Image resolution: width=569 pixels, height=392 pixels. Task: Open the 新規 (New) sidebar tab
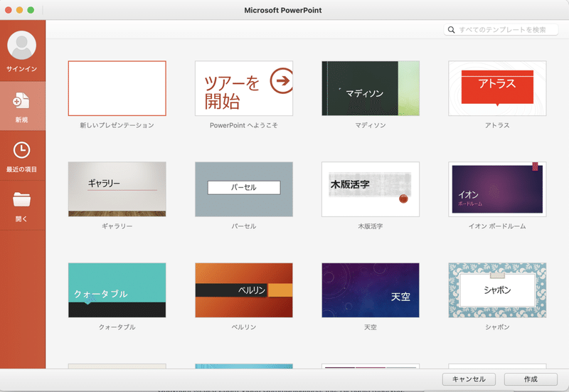(23, 106)
